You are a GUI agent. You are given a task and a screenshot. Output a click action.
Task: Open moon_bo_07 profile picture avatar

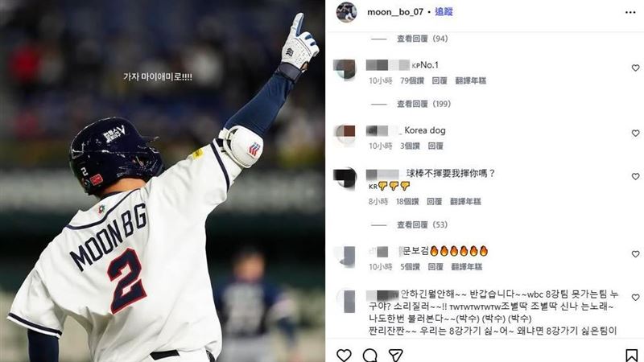click(346, 12)
